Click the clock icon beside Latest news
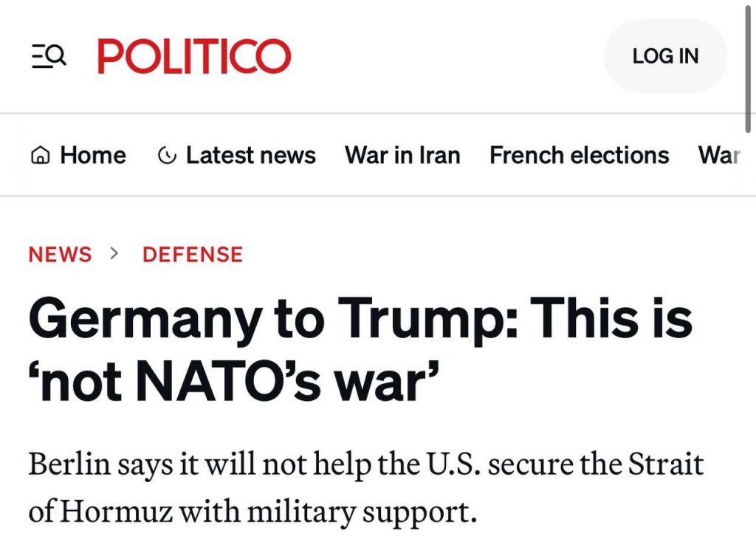The image size is (756, 553). [168, 156]
